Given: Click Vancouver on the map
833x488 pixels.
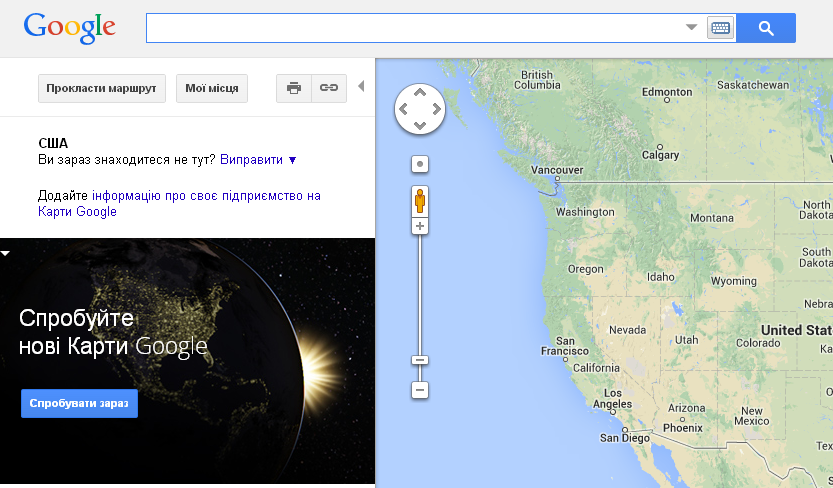Looking at the screenshot, I should [557, 170].
